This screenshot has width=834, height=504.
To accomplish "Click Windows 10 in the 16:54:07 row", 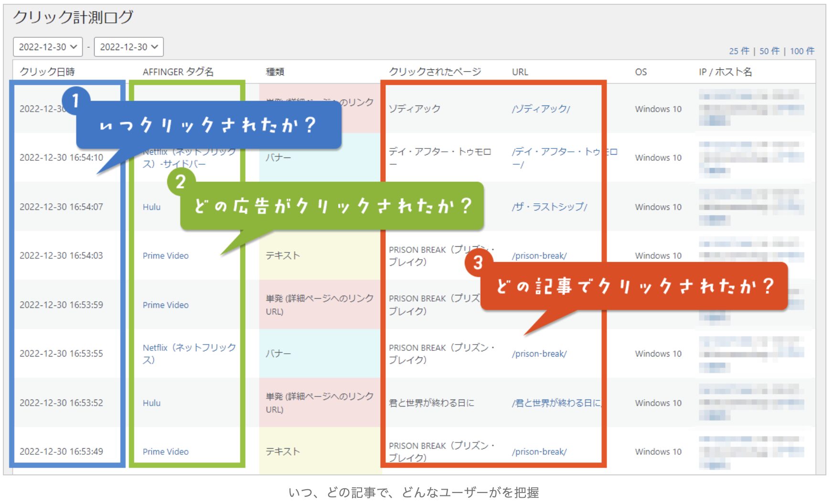I will coord(658,207).
